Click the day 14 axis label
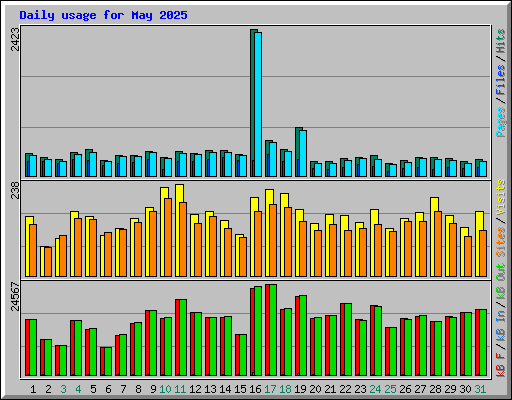 coord(225,389)
